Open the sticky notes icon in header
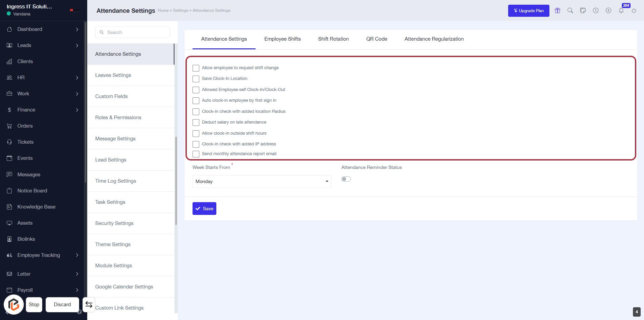Screen dimensions: 644x320 [583, 10]
